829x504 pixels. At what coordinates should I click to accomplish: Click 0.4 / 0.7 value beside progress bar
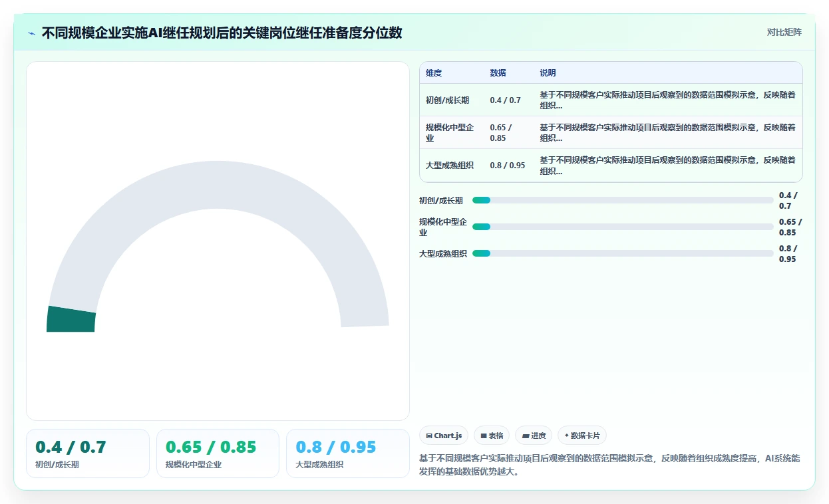click(788, 200)
